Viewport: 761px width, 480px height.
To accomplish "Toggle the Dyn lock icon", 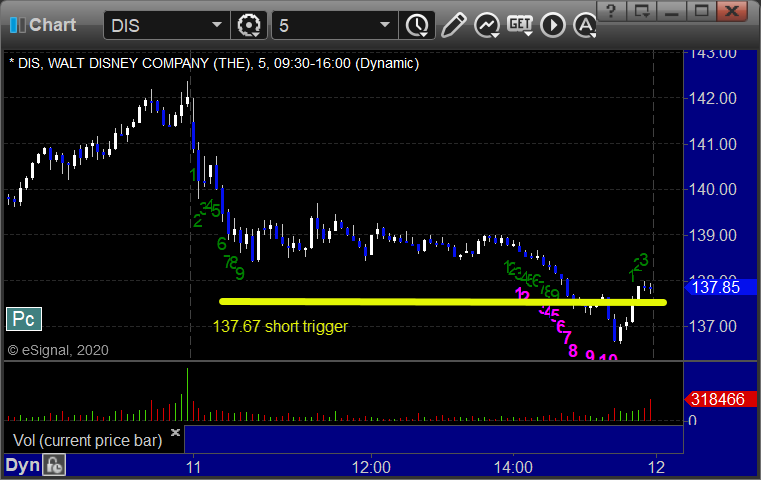I will pyautogui.click(x=54, y=465).
